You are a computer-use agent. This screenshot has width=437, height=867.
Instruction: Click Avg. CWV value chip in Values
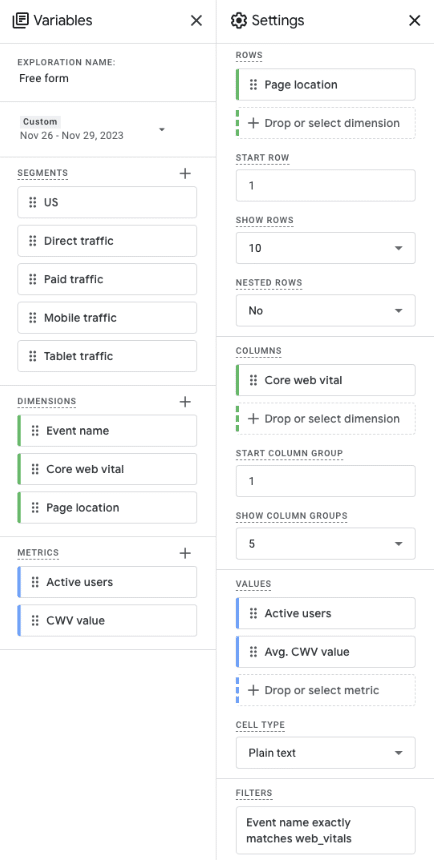pyautogui.click(x=326, y=652)
